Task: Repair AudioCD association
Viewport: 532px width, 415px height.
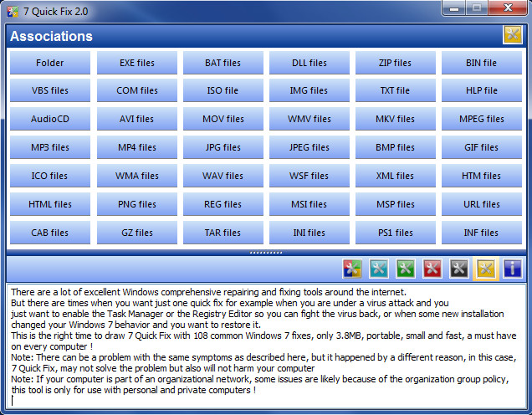Action: 50,119
